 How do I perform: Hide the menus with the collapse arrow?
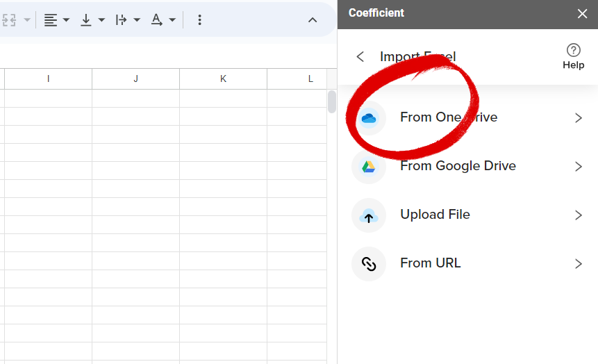tap(313, 20)
